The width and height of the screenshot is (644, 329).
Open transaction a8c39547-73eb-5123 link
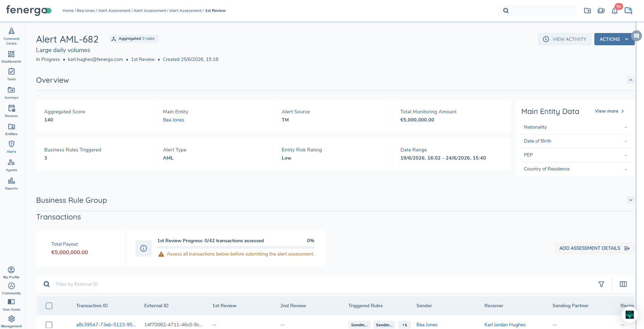(x=106, y=325)
